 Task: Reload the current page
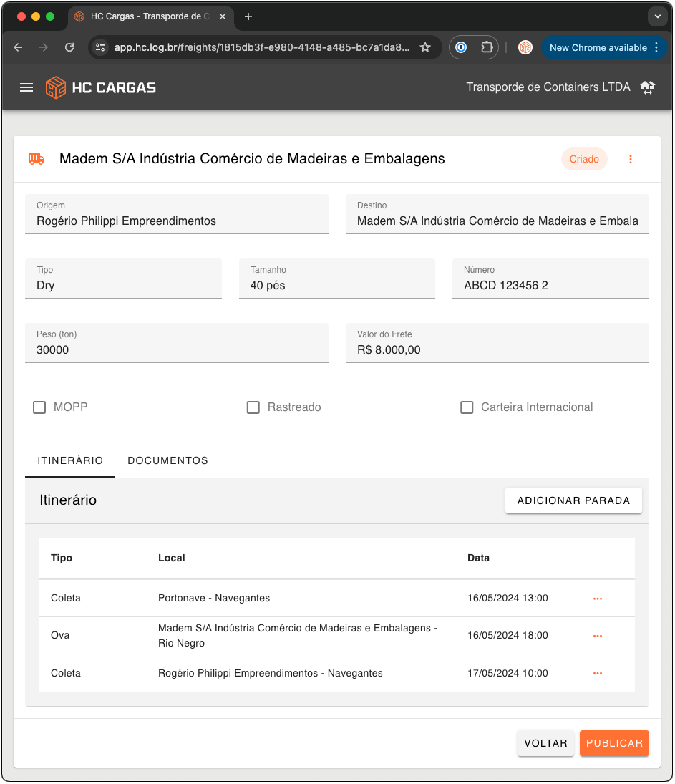69,47
